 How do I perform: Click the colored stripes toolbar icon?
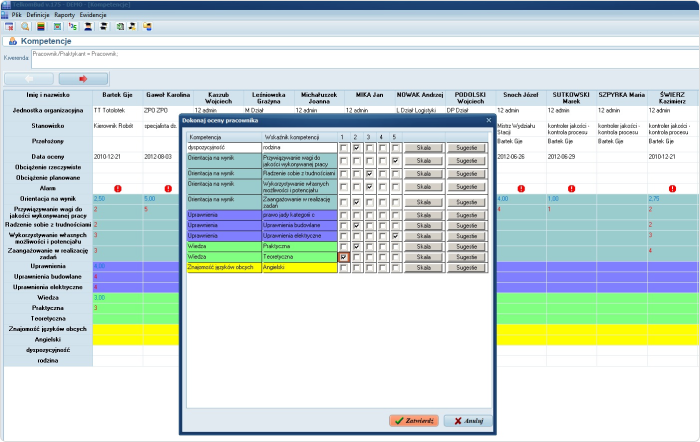[x=41, y=27]
